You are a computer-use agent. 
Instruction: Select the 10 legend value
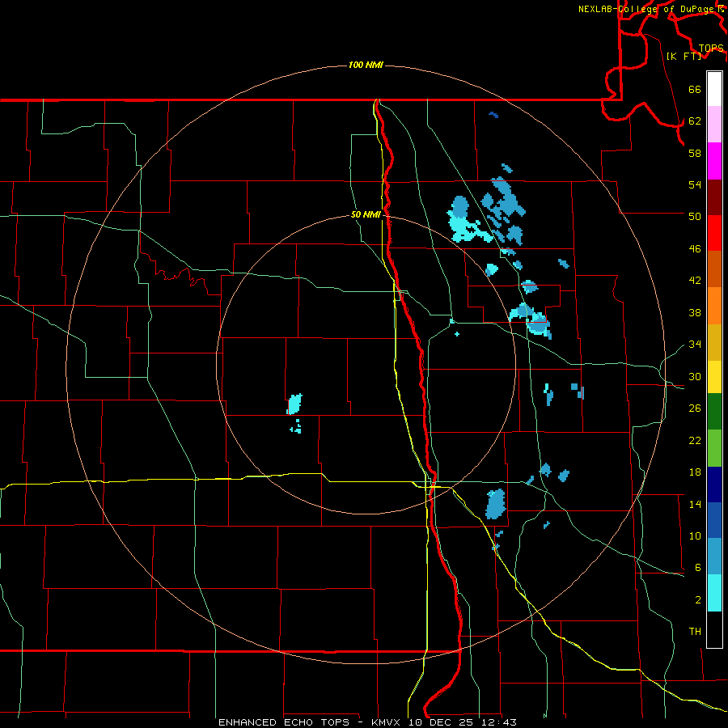tap(695, 535)
